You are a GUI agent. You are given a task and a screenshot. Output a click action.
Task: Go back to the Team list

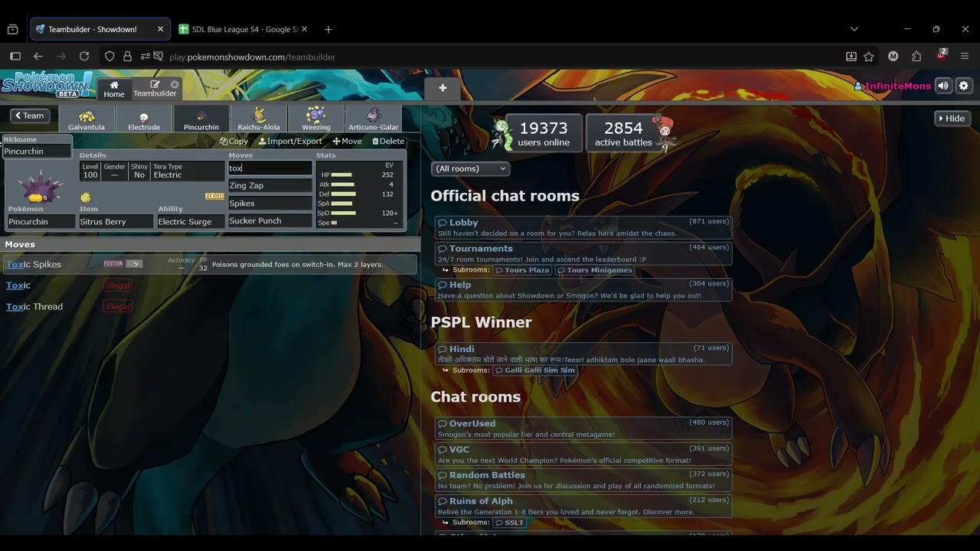tap(30, 116)
